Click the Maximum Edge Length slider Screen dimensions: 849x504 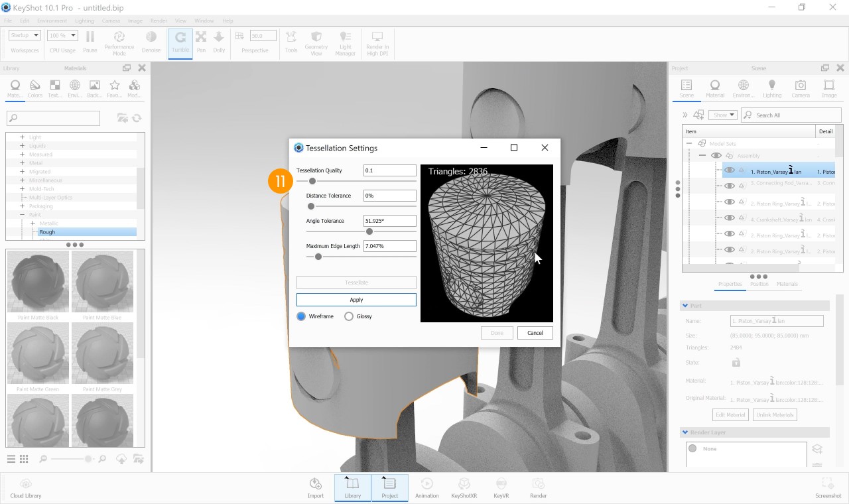click(361, 257)
